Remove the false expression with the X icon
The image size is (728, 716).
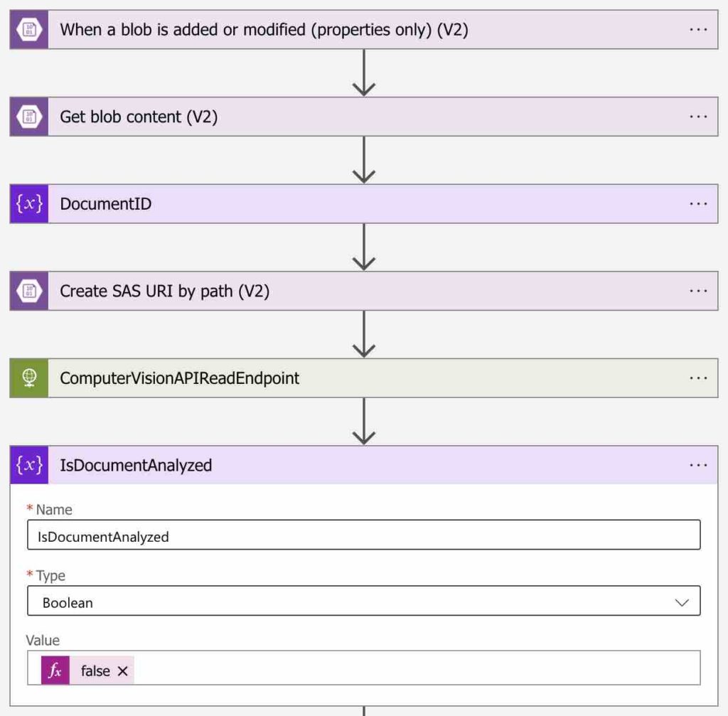coord(121,670)
